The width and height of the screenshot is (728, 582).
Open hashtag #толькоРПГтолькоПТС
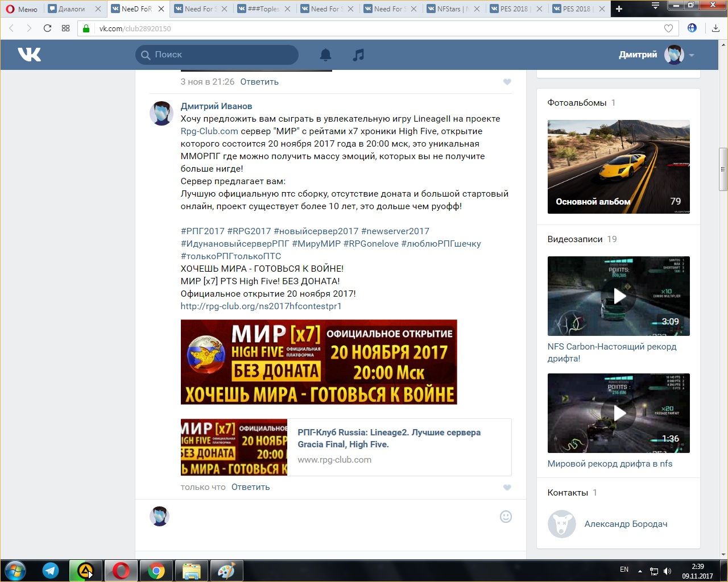coord(231,256)
